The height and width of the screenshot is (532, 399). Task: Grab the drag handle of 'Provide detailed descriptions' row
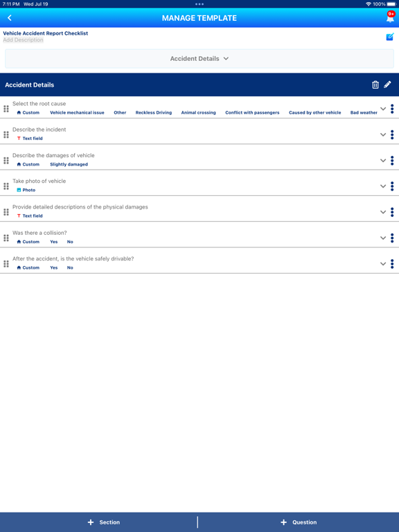point(6,212)
